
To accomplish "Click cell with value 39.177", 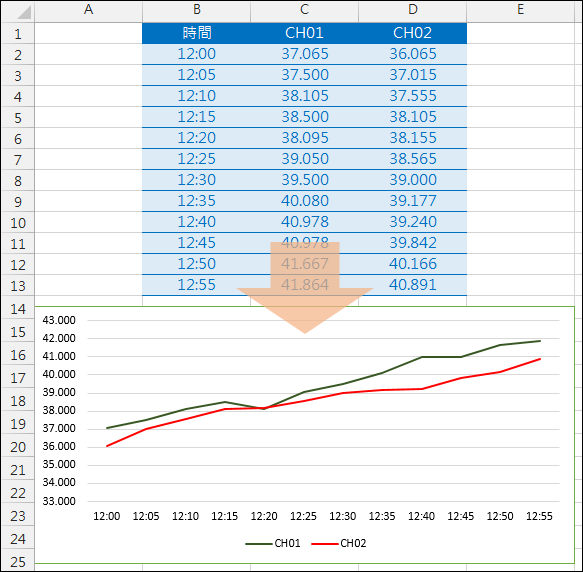I will point(413,201).
